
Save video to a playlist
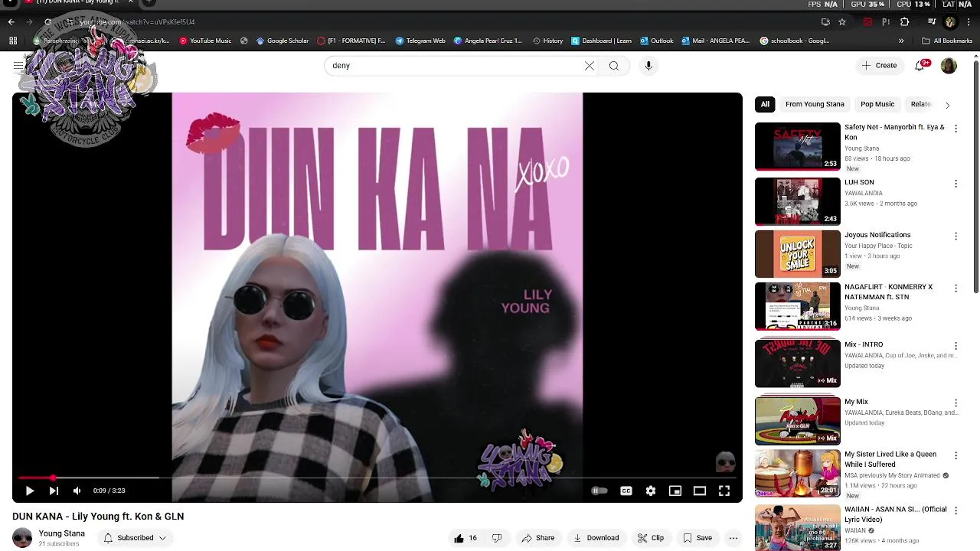coord(697,538)
